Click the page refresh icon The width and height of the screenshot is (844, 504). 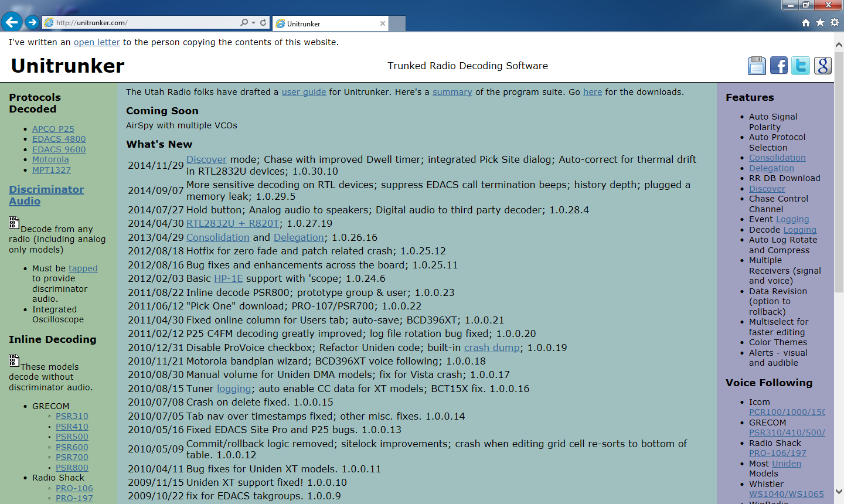[263, 23]
